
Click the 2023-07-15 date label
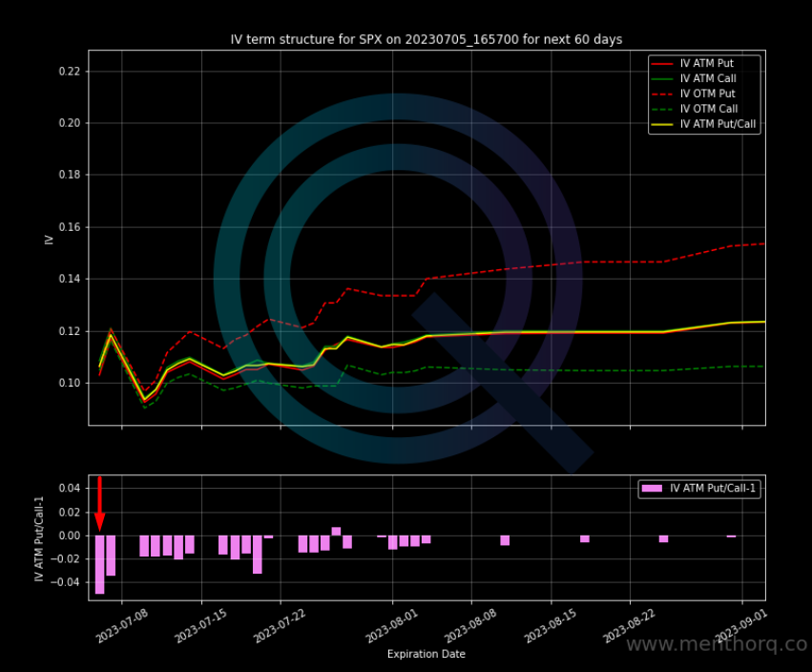201,626
